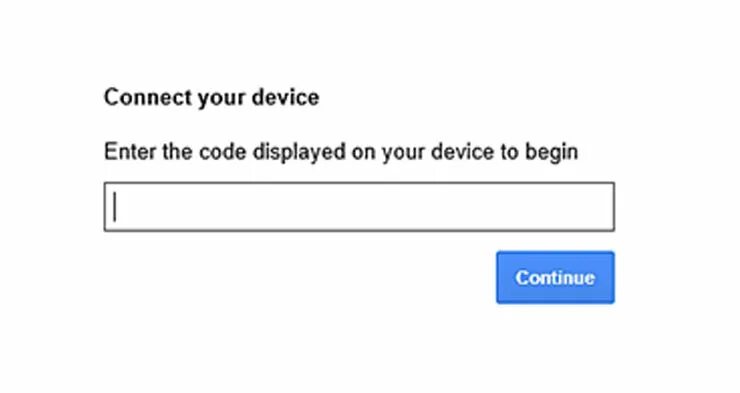Click 'on your device' in the instruction text
This screenshot has width=740, height=393.
422,152
